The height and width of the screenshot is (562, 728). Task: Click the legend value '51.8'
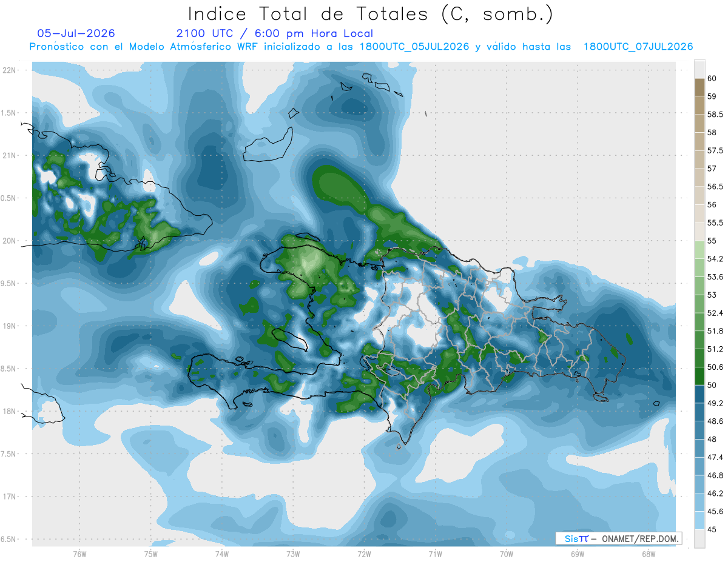pos(715,331)
